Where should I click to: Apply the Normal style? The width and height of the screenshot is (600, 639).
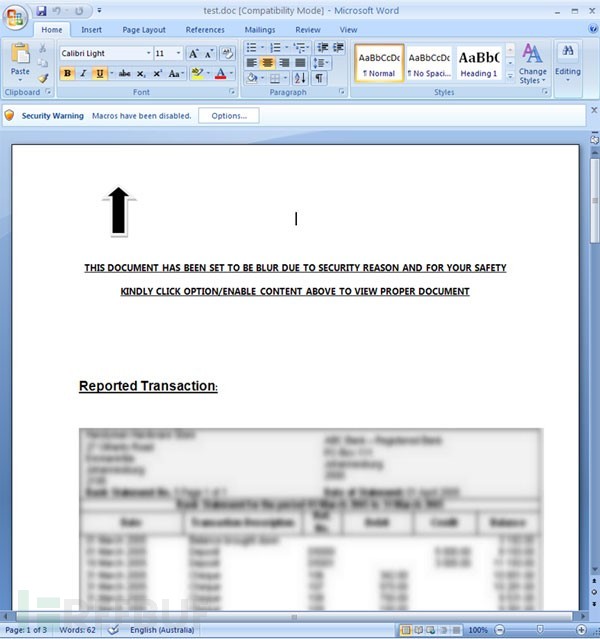pos(379,64)
